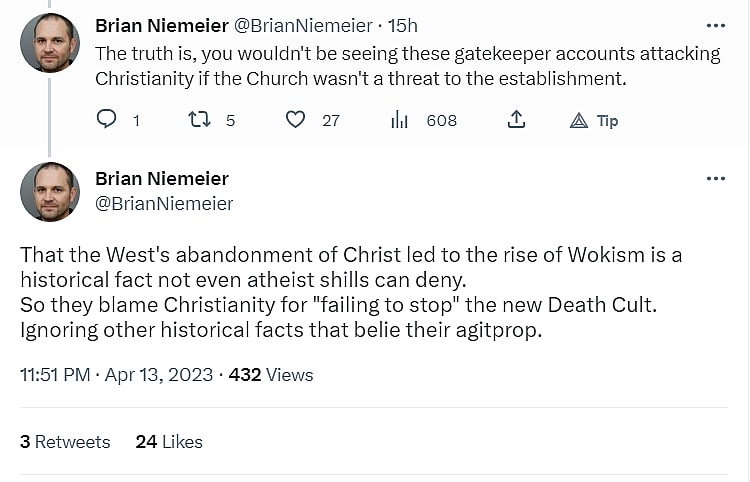Screen dimensions: 750x482
Task: Show the 24 Likes list
Action: click(169, 441)
